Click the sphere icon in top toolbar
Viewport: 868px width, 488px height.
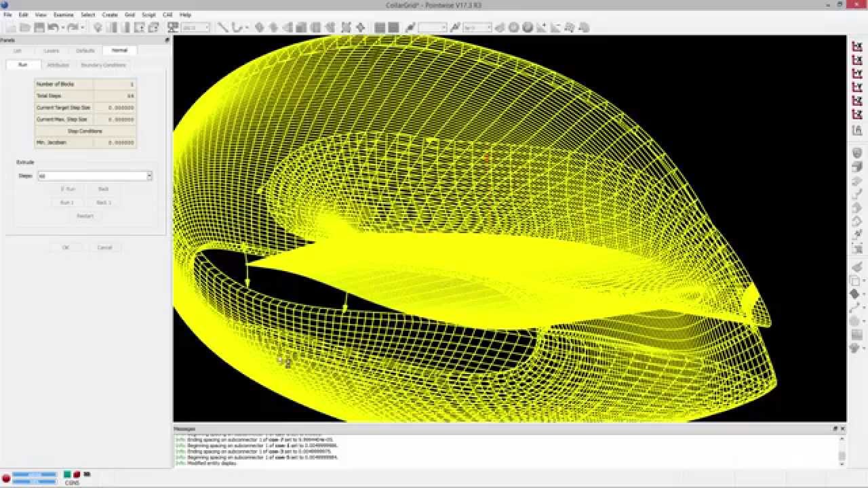[x=528, y=27]
